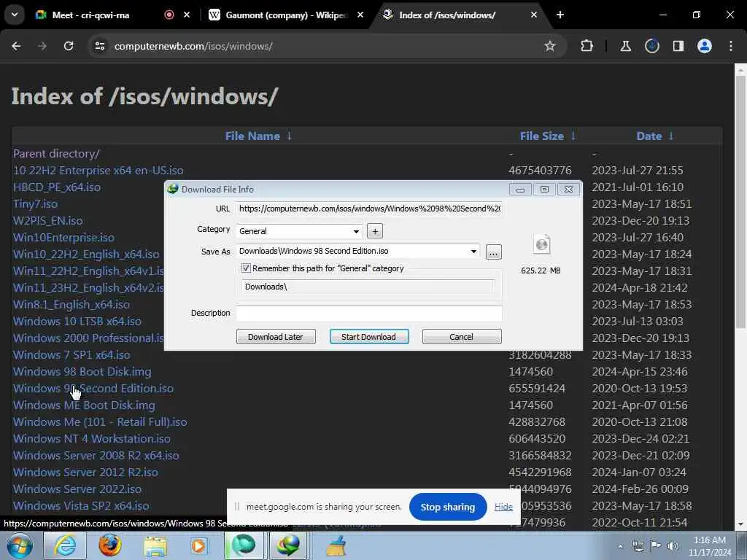The image size is (747, 560).
Task: Click the Description text field
Action: 368,314
